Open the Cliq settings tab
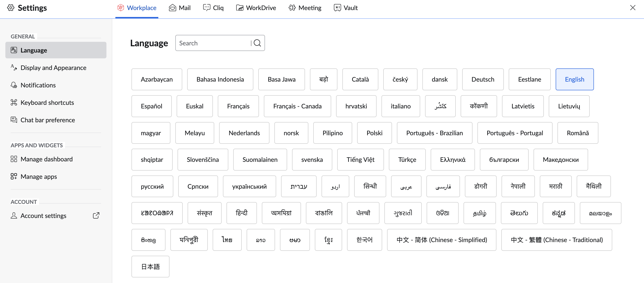Screen dimensions: 644x283 click(x=213, y=8)
